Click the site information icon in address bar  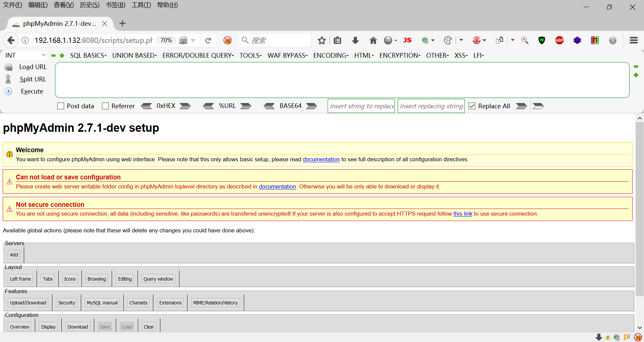pyautogui.click(x=25, y=41)
